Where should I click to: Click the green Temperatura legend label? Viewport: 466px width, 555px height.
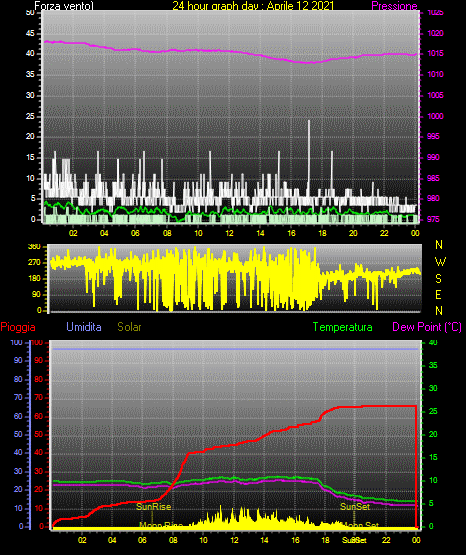[x=342, y=327]
